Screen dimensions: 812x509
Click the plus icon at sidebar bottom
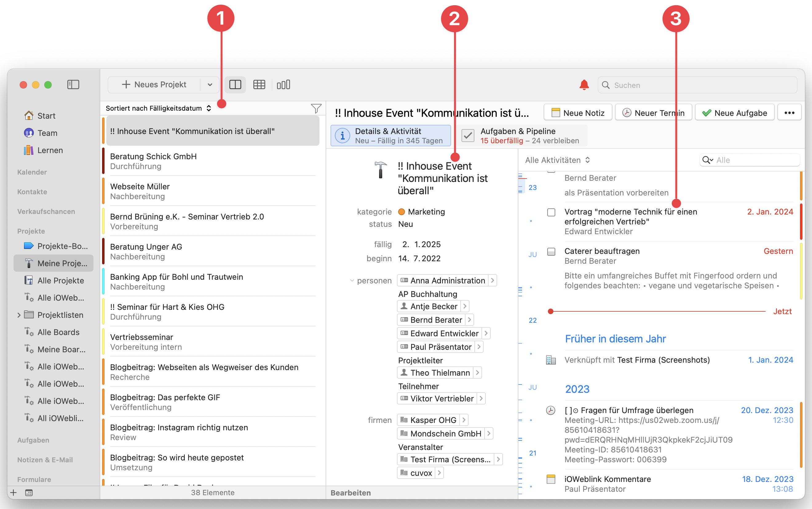[x=14, y=492]
